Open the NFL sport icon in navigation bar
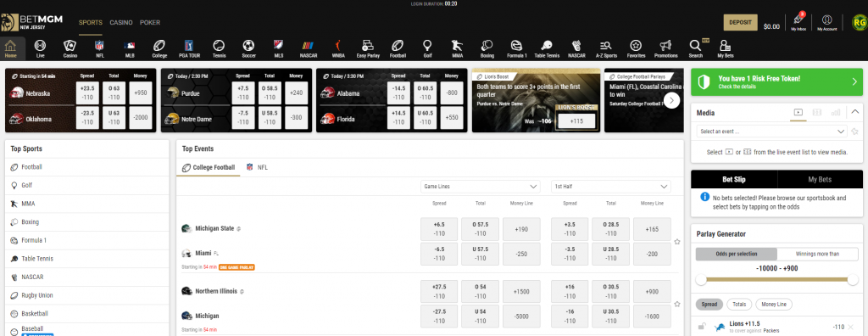Screen dimensions: 868x336 (99, 48)
